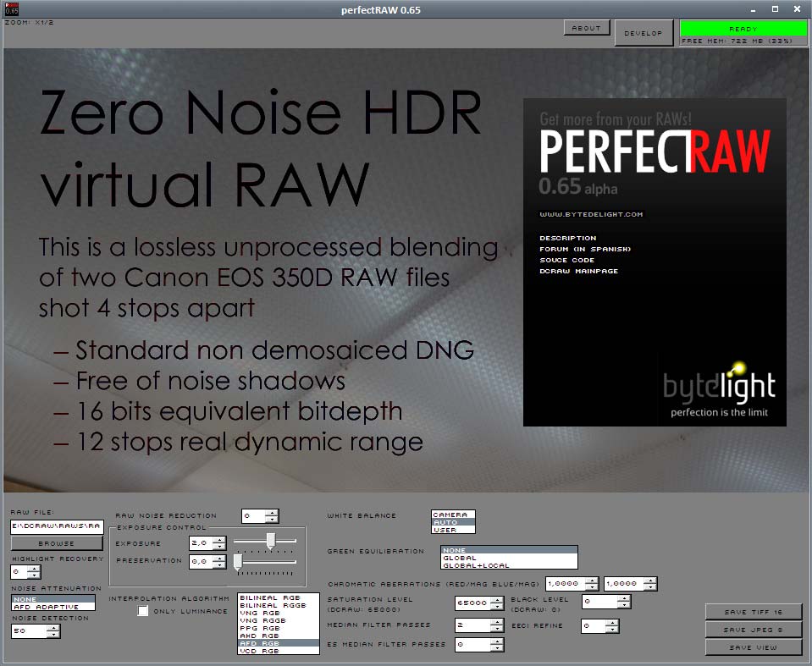Image resolution: width=812 pixels, height=666 pixels.
Task: Select AHD RGB interpolation algorithm
Action: click(x=279, y=636)
